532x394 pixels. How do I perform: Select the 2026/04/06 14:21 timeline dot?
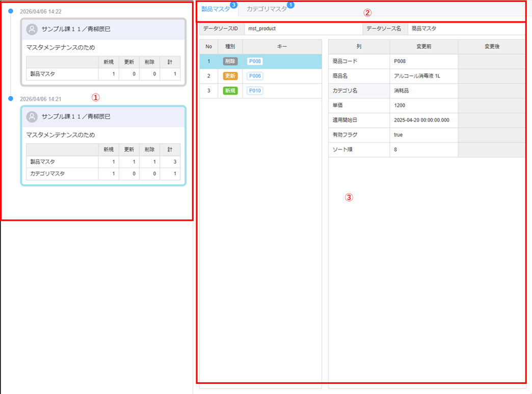(11, 99)
